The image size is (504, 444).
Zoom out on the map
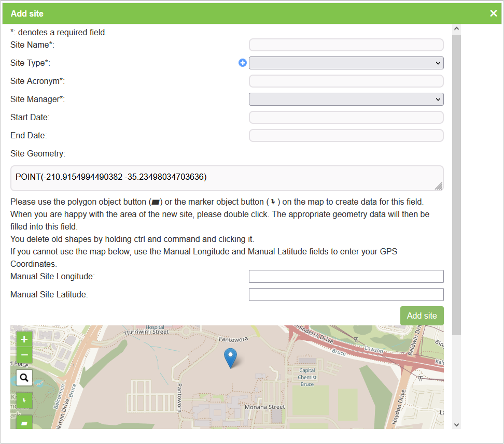[x=24, y=355]
